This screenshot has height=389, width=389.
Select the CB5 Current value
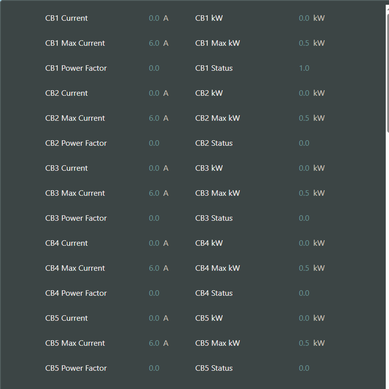click(x=154, y=318)
